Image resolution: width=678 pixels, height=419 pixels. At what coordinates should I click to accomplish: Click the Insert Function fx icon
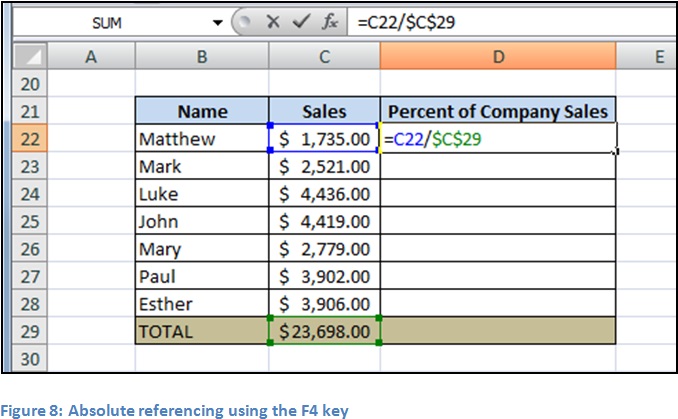coord(328,22)
